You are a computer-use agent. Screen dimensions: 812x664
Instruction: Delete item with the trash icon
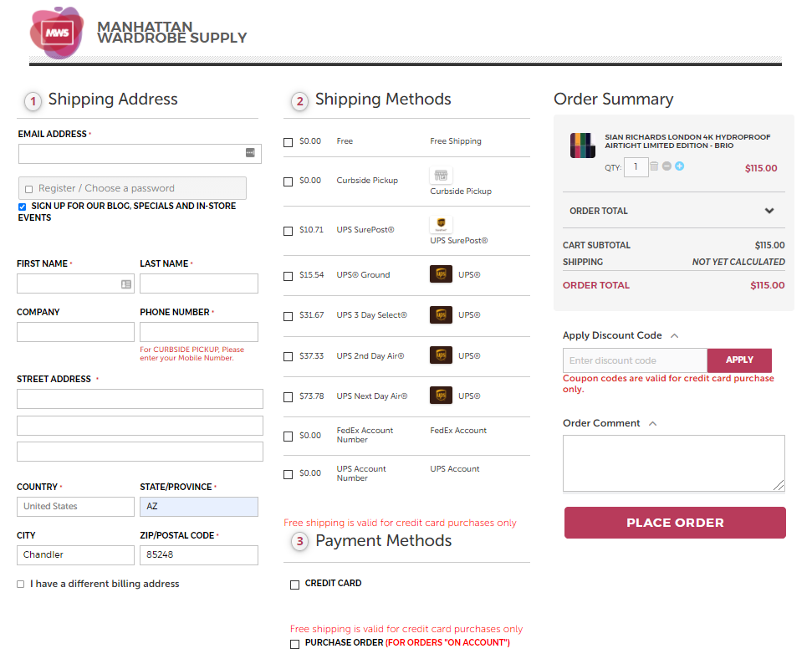pyautogui.click(x=654, y=166)
